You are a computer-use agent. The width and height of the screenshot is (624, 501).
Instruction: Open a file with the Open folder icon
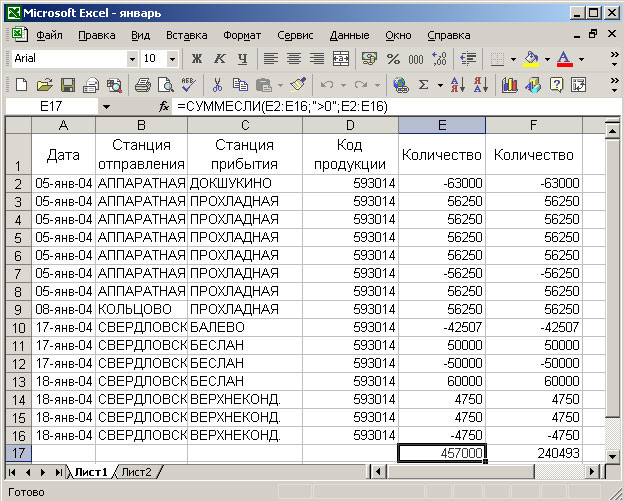click(45, 84)
